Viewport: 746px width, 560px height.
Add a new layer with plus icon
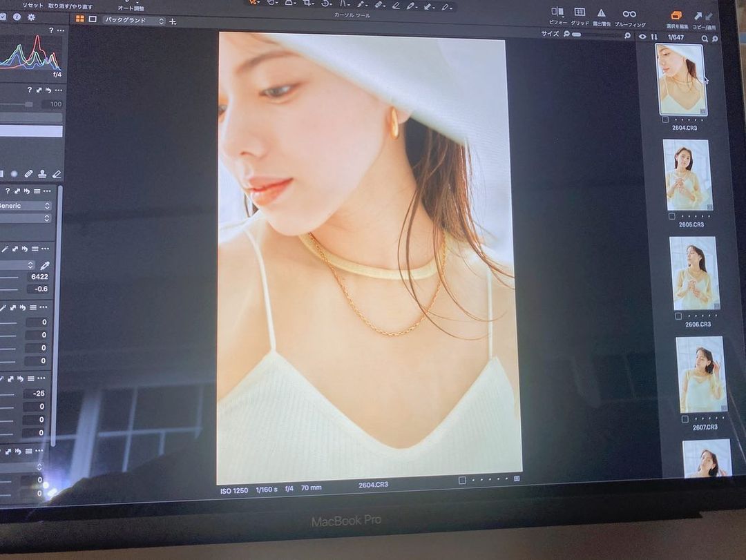[173, 21]
